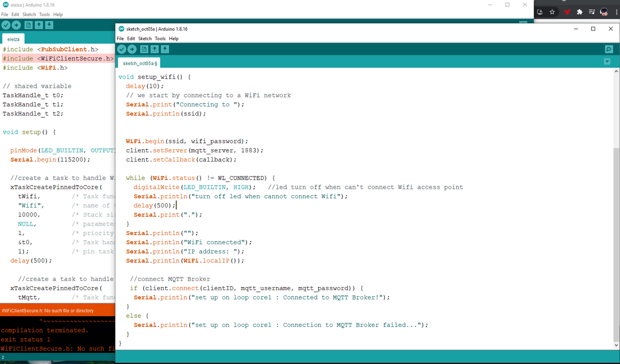This screenshot has height=364, width=620.
Task: Click Upload arrow in eieiza window
Action: click(16, 25)
